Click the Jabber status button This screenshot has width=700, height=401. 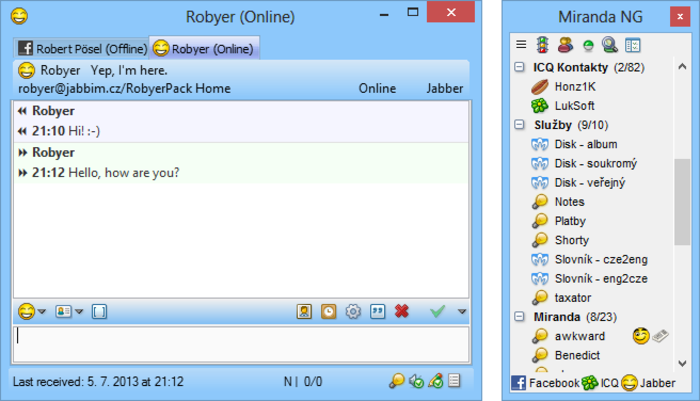click(x=649, y=382)
